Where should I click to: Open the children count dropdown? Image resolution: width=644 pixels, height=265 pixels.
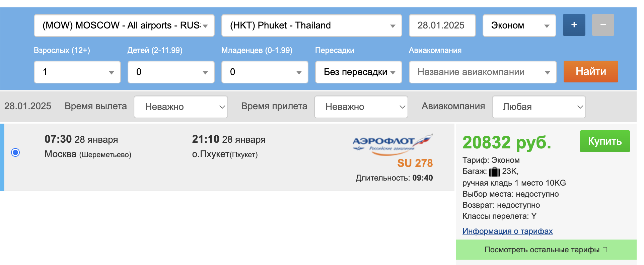171,72
